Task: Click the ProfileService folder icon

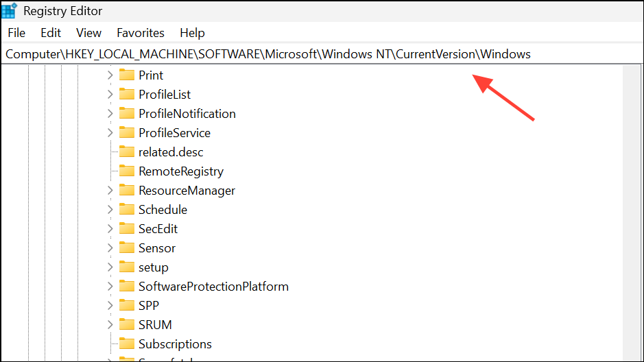Action: pyautogui.click(x=126, y=132)
